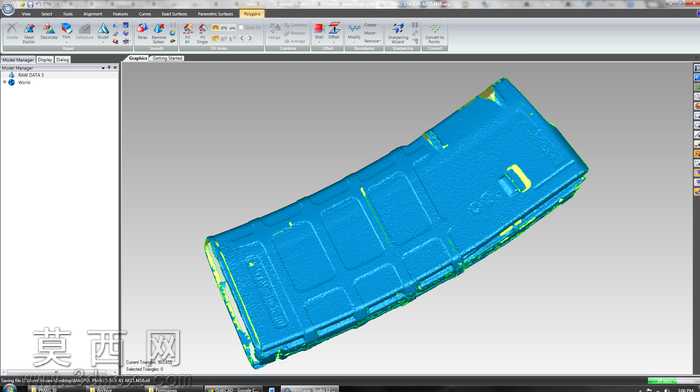Select the Graphics view tab
Viewport: 700px width, 392px height.
138,58
